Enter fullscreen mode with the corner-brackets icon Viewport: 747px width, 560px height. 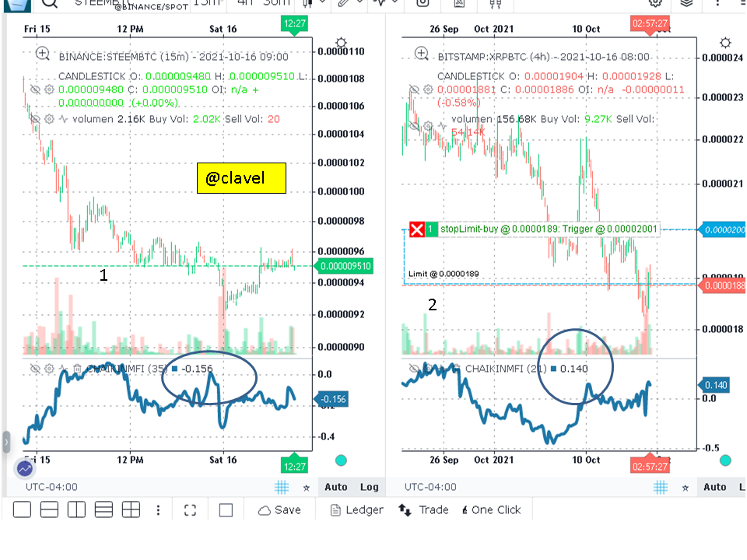190,510
